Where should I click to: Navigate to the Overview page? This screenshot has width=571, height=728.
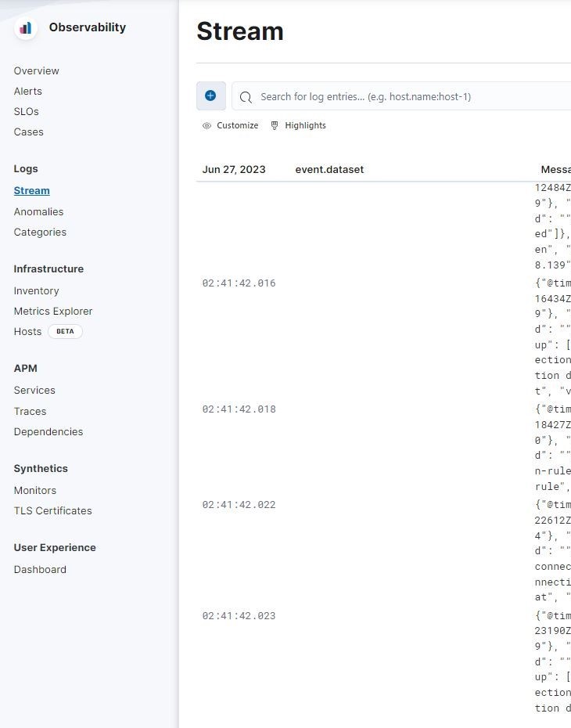pyautogui.click(x=36, y=70)
